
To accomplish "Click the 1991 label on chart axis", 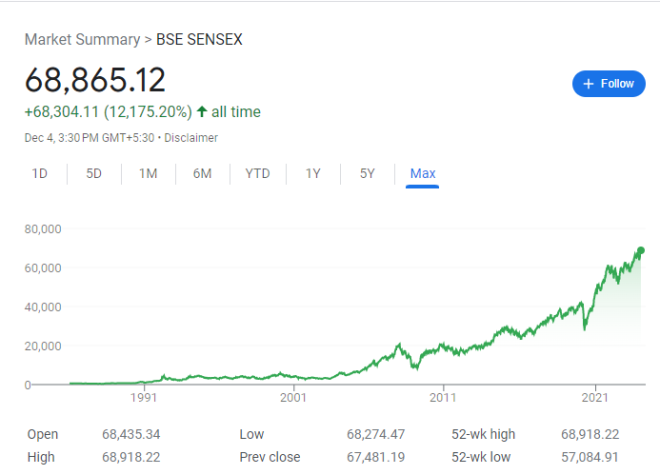I will [144, 397].
